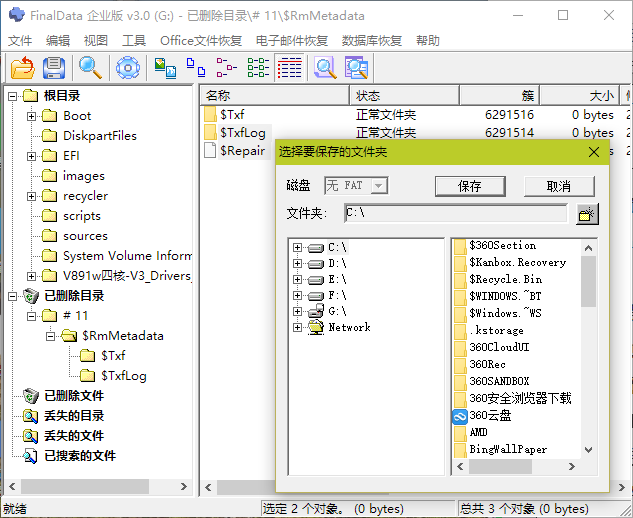The width and height of the screenshot is (633, 518).
Task: Switch to small icons view
Action: (226, 67)
